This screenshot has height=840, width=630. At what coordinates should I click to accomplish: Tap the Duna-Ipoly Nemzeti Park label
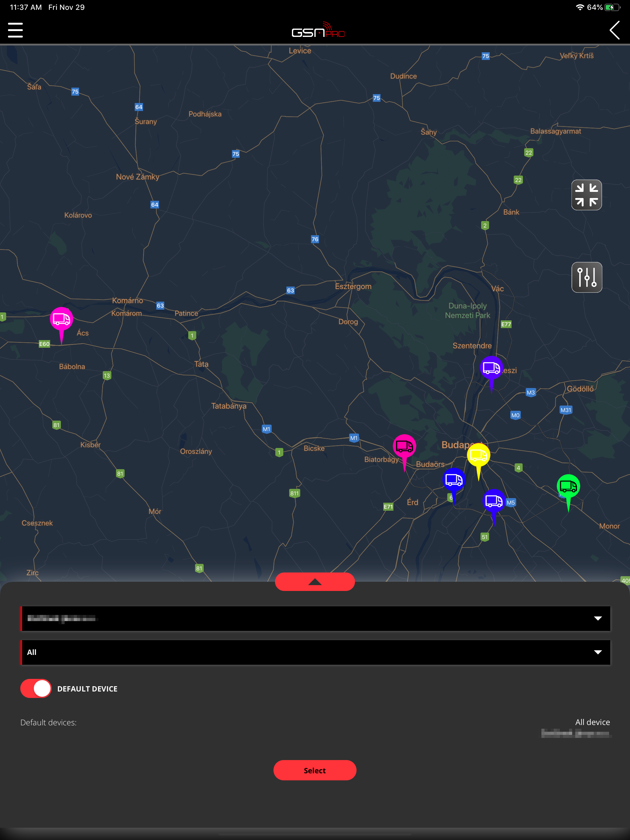point(467,310)
